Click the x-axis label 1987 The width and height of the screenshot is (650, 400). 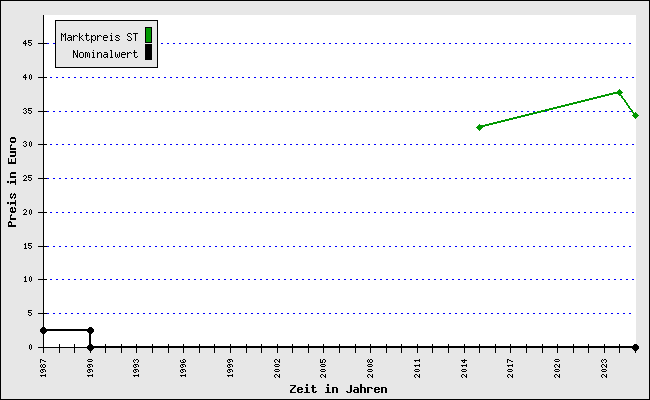coord(43,368)
